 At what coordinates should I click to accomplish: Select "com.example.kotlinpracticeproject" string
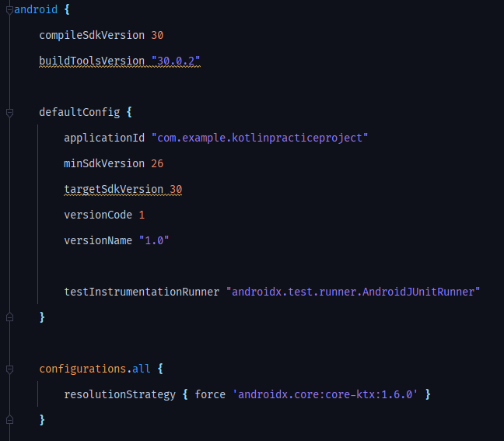[260, 138]
